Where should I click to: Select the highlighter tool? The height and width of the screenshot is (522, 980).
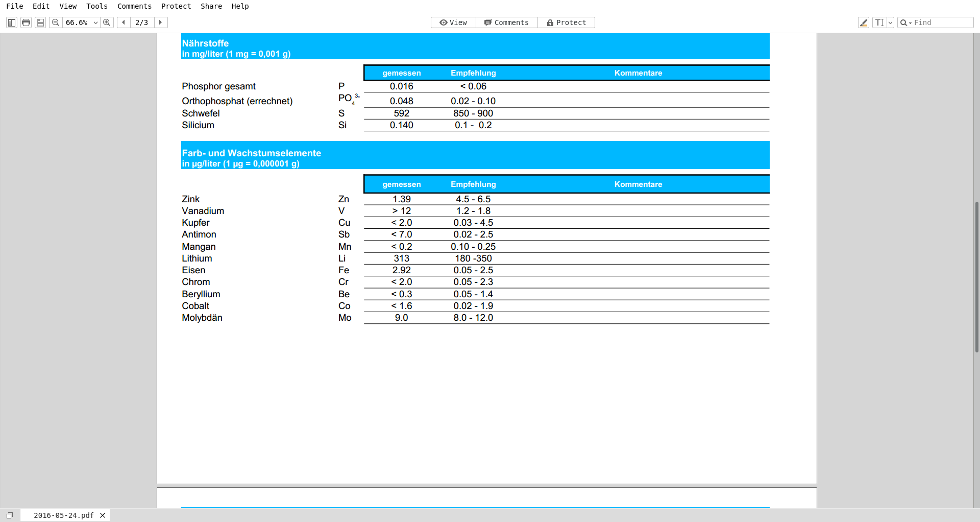tap(864, 22)
